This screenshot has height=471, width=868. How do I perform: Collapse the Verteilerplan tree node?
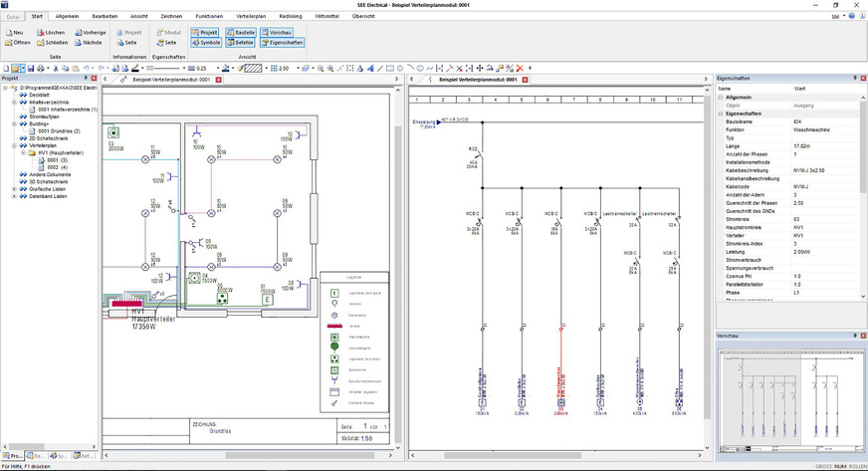[x=13, y=144]
